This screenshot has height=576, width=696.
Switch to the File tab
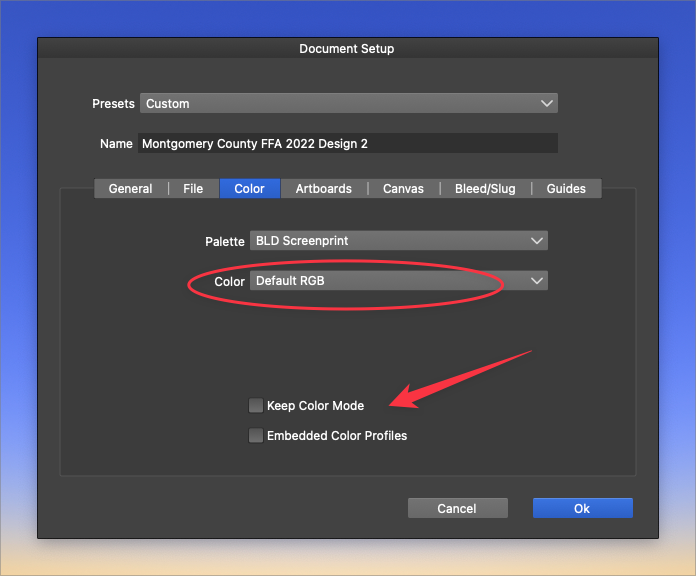193,189
